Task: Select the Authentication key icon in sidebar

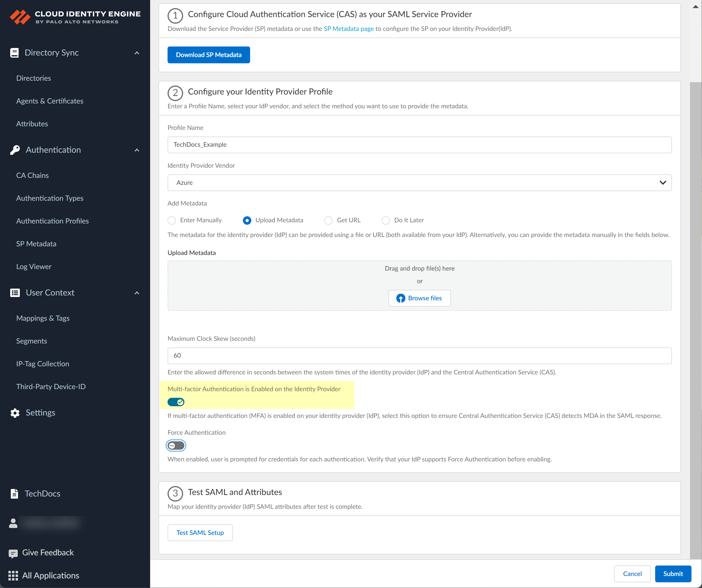Action: pos(14,150)
